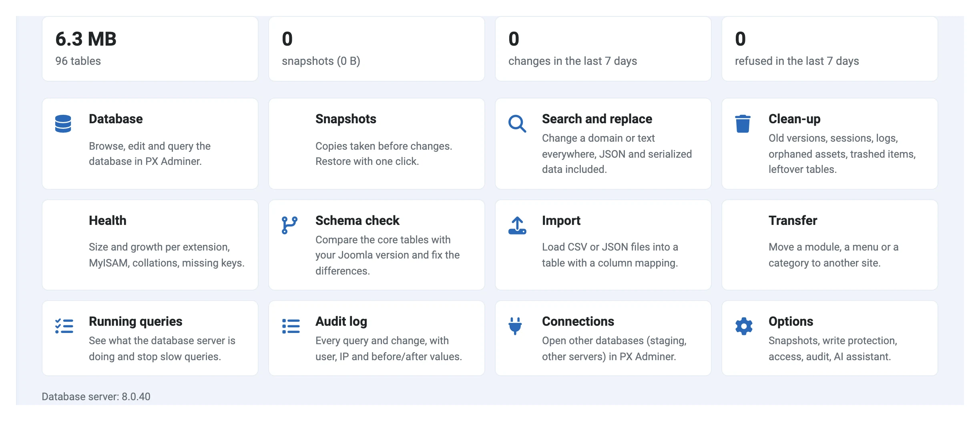980x421 pixels.
Task: Open the Database title link
Action: 116,119
